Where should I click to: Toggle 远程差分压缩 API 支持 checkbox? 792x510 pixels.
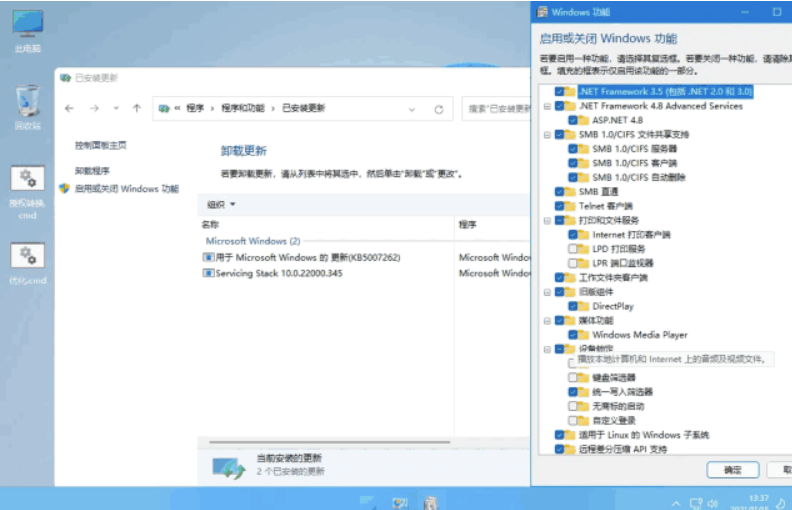point(559,449)
